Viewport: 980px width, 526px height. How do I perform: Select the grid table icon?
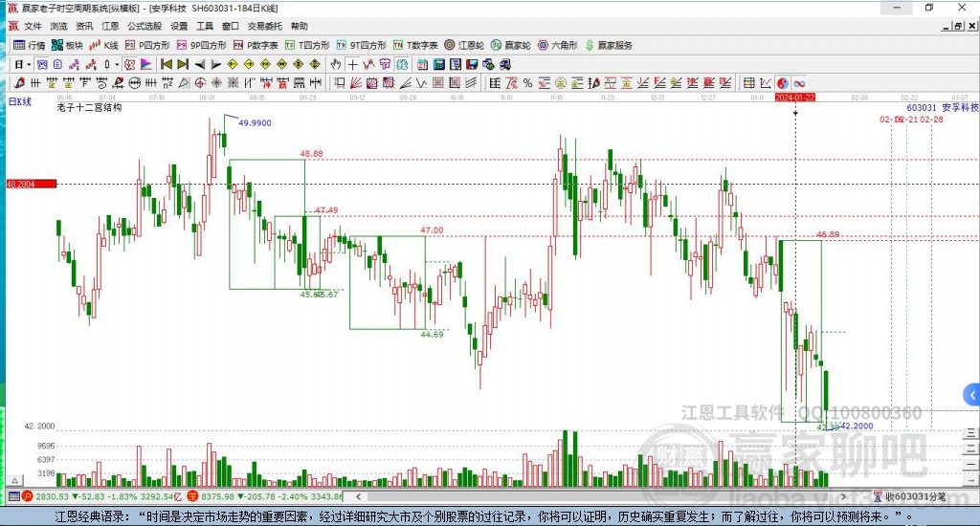point(748,82)
